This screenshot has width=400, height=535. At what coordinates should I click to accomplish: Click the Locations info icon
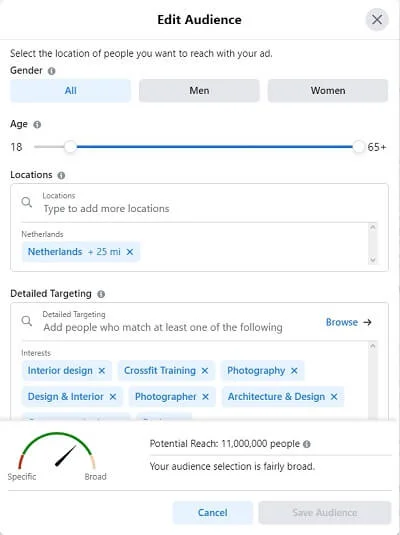point(61,175)
